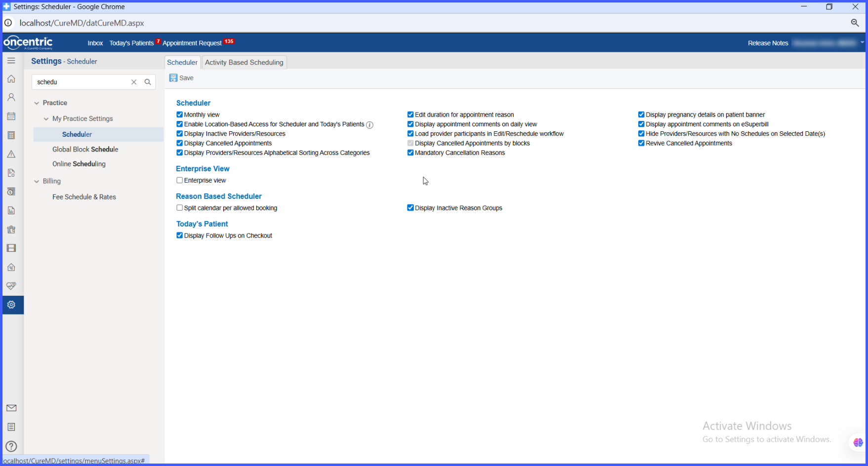868x466 pixels.
Task: Open the house with phone sidebar icon
Action: [x=11, y=267]
